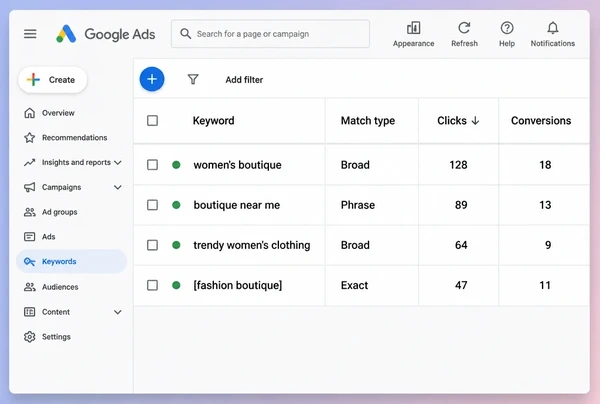This screenshot has width=600, height=404.
Task: Click Add filter
Action: click(x=244, y=80)
